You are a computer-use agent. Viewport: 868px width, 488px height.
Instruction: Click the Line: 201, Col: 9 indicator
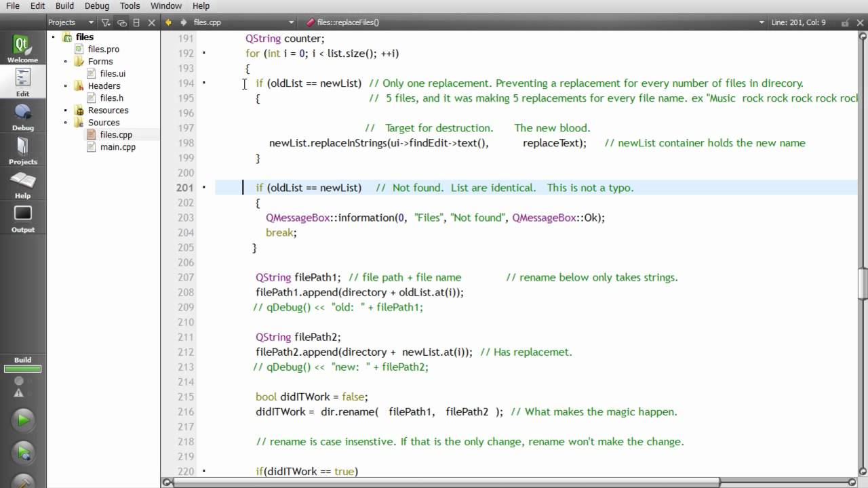point(798,22)
